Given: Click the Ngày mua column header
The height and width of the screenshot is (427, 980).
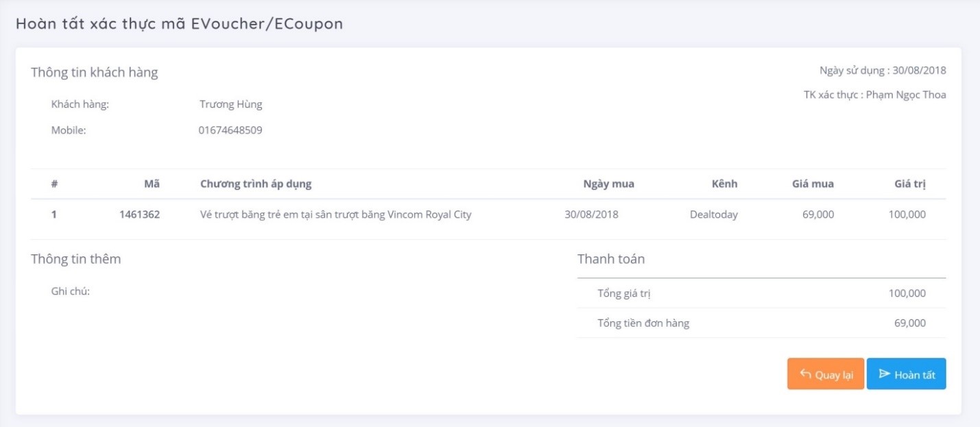Looking at the screenshot, I should click(x=609, y=184).
